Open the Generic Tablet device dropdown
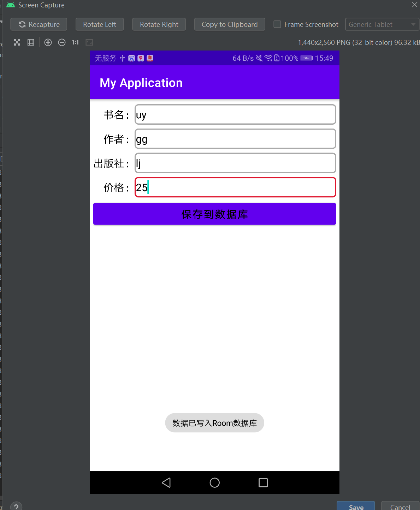This screenshot has height=510, width=420. coord(382,24)
